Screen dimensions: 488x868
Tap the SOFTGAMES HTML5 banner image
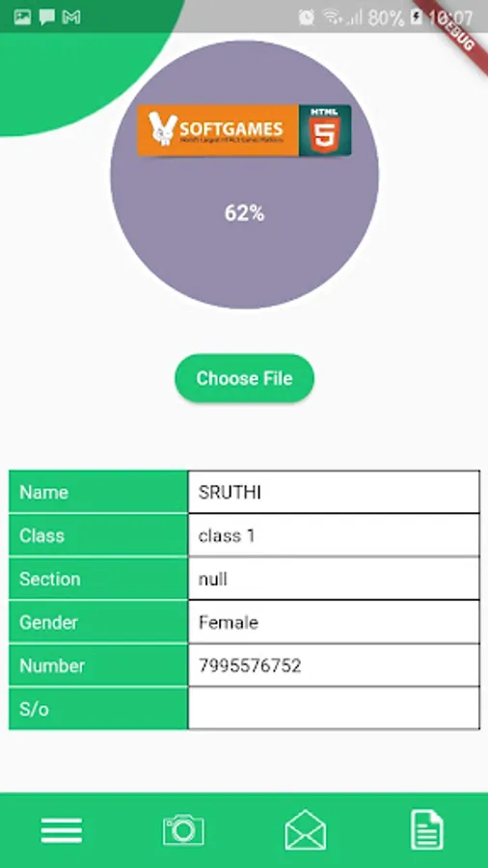[244, 130]
